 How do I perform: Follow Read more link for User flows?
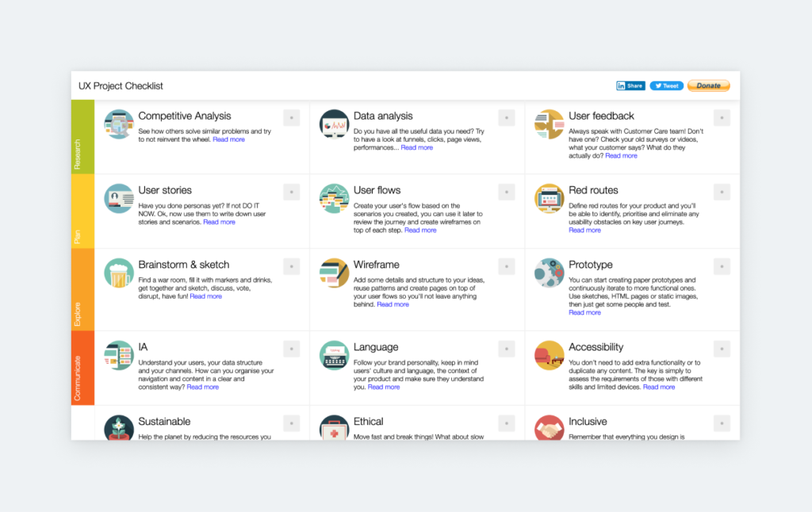420,231
